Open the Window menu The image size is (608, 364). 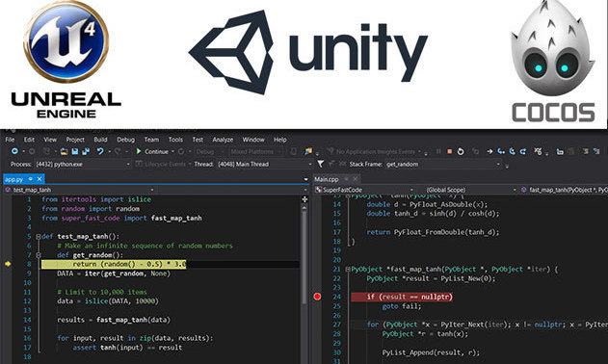point(253,140)
